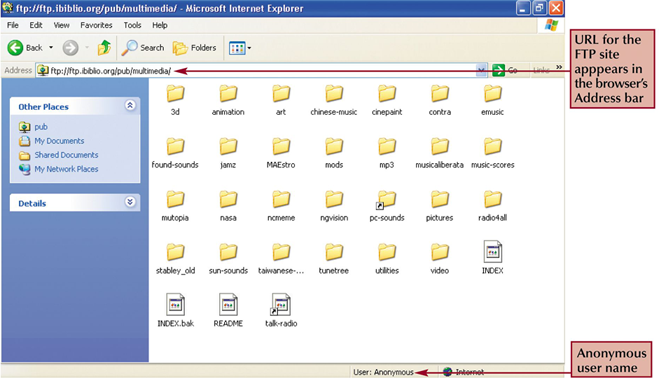Select the mp3 folder
This screenshot has width=659, height=378.
tap(387, 153)
